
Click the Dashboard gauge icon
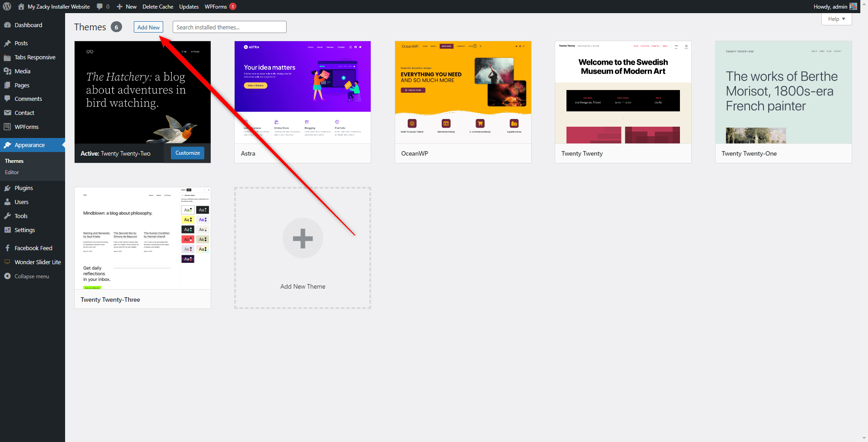[7, 25]
